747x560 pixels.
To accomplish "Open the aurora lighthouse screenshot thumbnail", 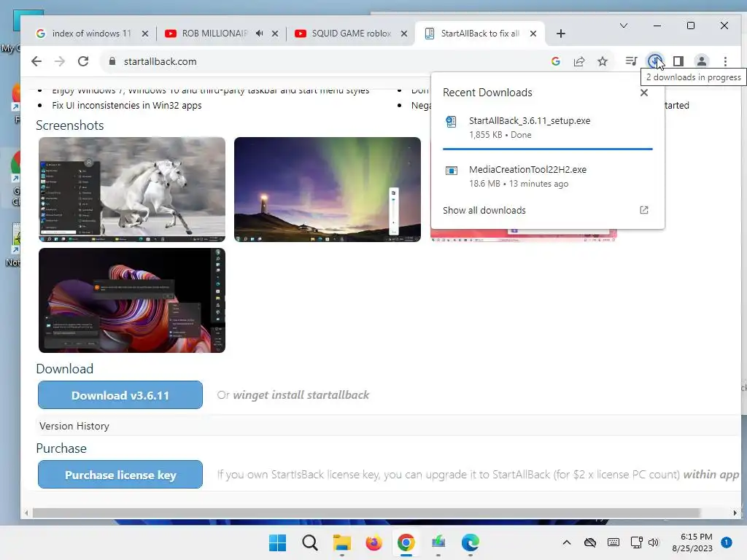I will (x=328, y=190).
